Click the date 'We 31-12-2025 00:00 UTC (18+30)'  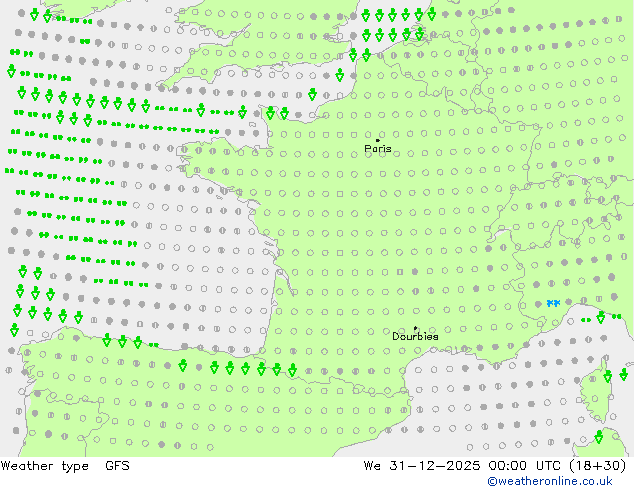495,466
